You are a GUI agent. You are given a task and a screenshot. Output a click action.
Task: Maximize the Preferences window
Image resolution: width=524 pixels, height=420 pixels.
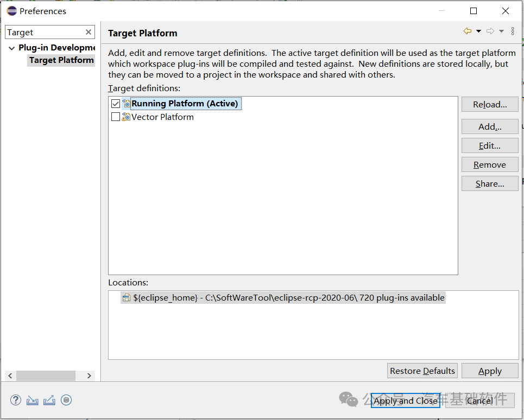coord(474,11)
